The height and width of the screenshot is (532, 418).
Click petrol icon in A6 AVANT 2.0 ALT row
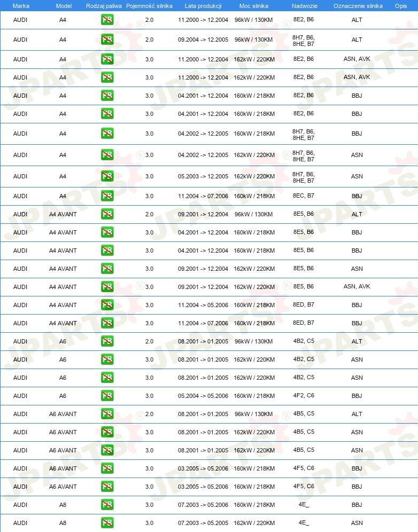[107, 413]
